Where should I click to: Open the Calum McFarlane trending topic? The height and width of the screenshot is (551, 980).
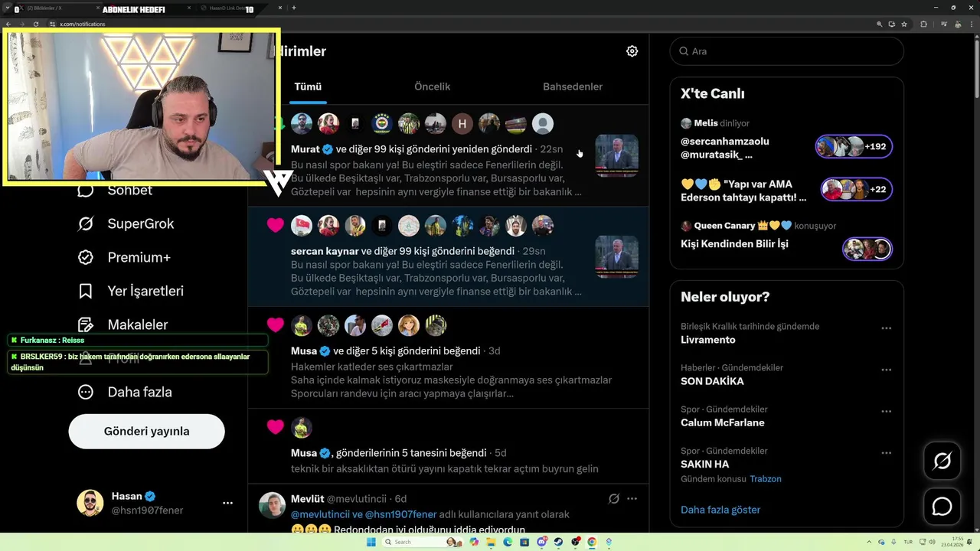point(722,422)
